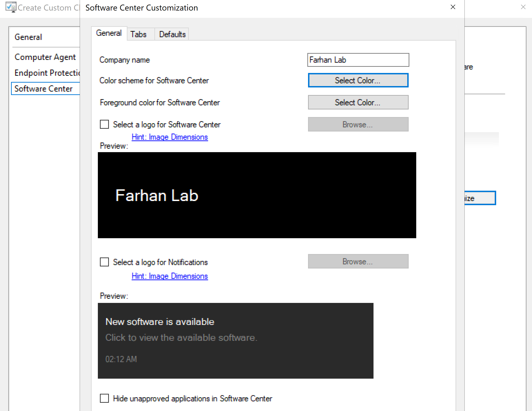Check Select a logo for Notifications
Viewport: 532px width, 411px height.
(x=104, y=262)
